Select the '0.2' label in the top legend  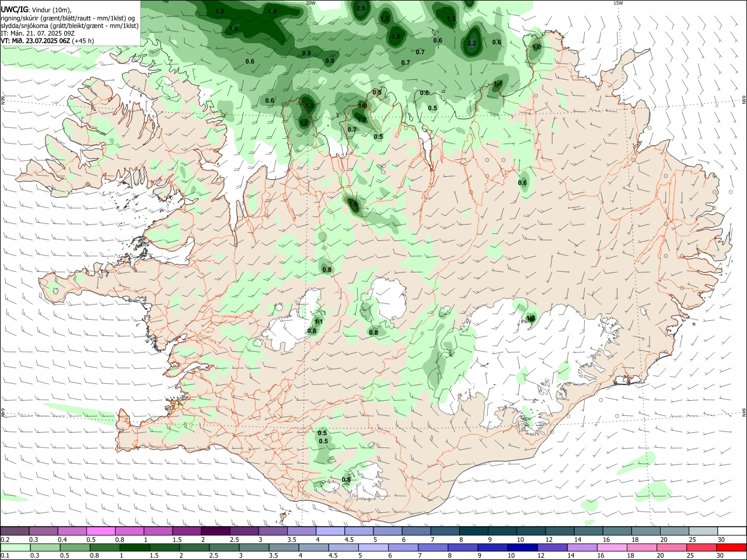5,540
